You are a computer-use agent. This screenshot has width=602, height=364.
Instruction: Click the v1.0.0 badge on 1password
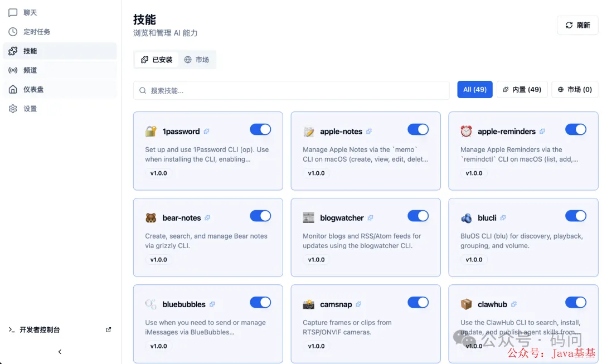point(158,173)
